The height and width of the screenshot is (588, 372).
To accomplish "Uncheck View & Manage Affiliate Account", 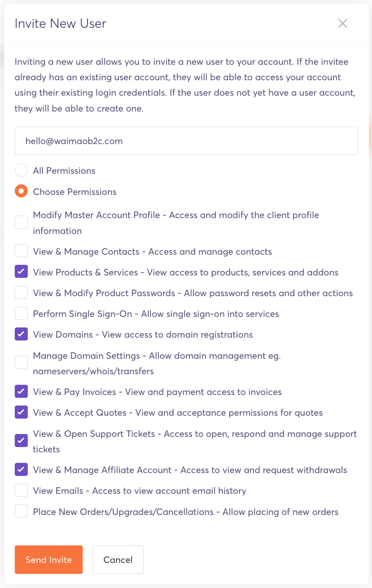I will [21, 470].
